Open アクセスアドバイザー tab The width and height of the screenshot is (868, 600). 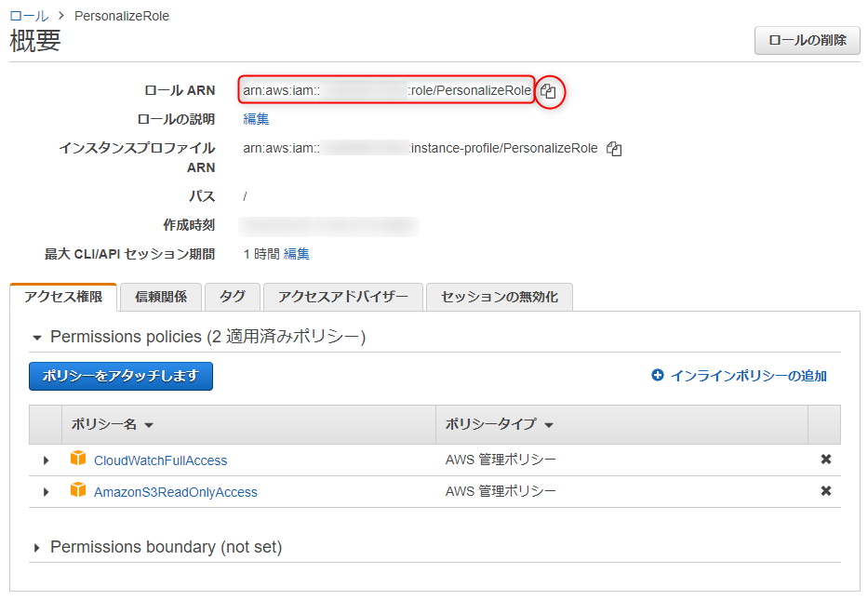(x=343, y=298)
